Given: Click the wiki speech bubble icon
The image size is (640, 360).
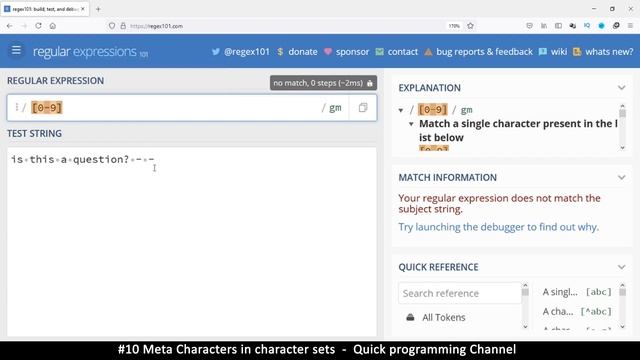Looking at the screenshot, I should tap(542, 52).
